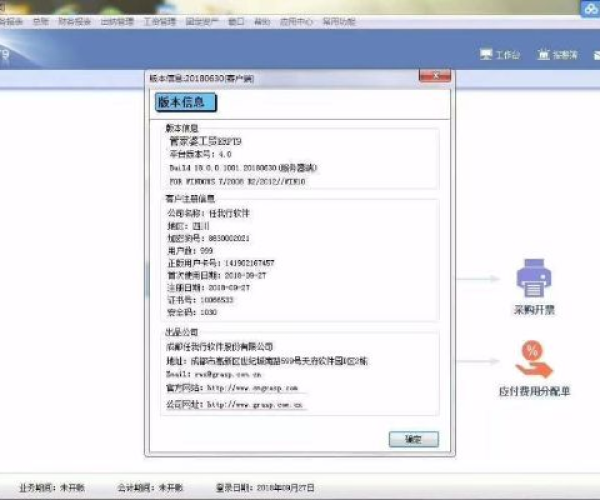The height and width of the screenshot is (500, 600).
Task: Close the 版本信息 dialog with red X
Action: 435,76
